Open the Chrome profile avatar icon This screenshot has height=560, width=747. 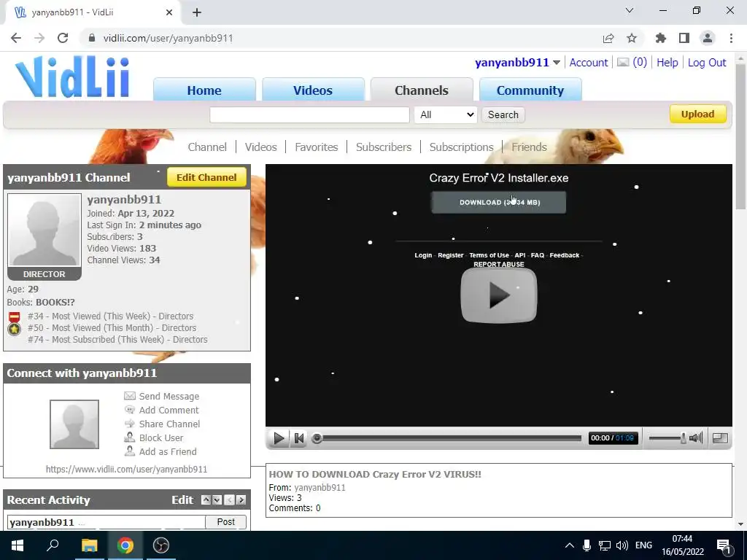coord(708,38)
